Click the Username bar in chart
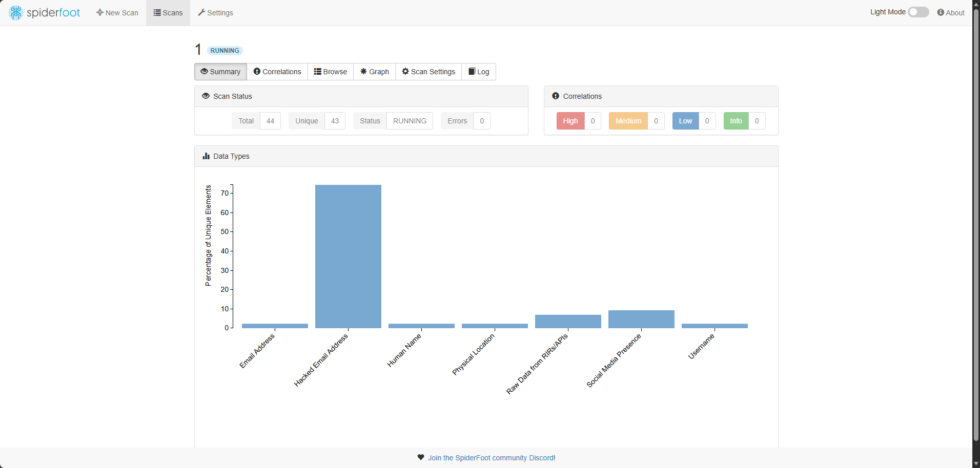This screenshot has width=980, height=468. [x=714, y=326]
